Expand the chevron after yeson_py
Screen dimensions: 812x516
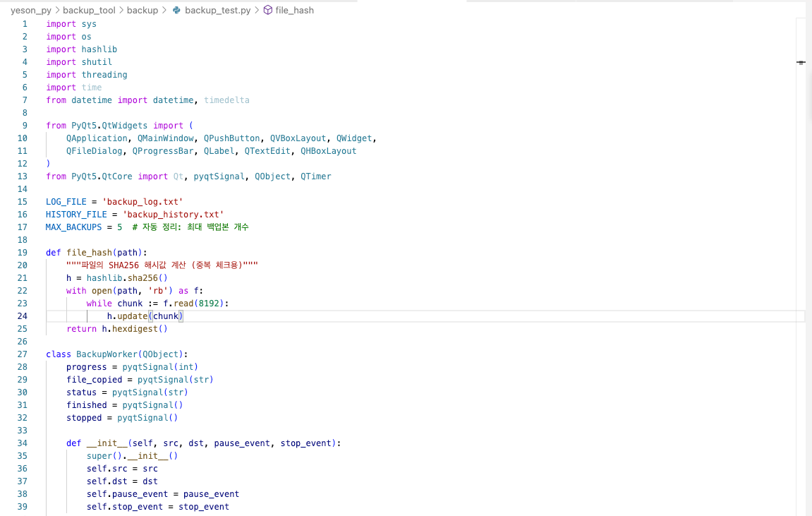(57, 11)
